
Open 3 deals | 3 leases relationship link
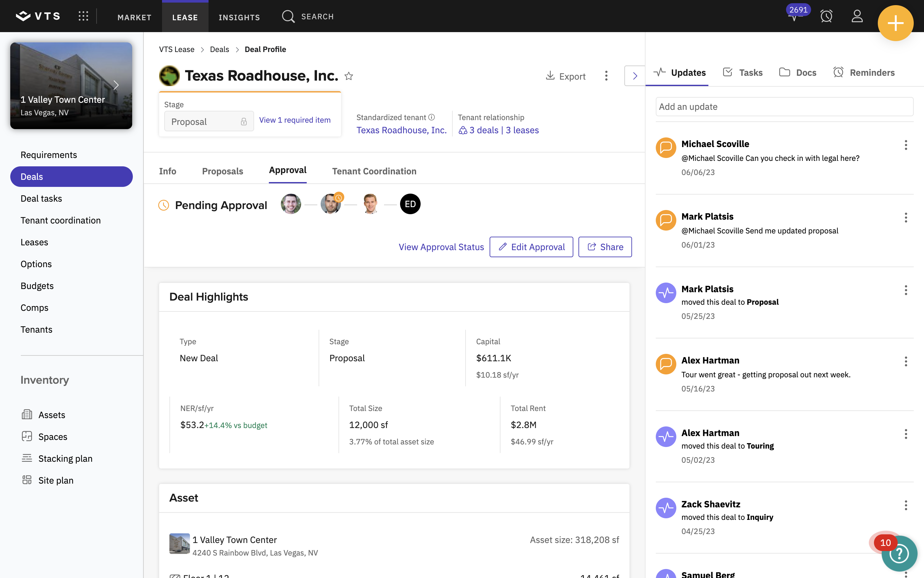tap(499, 130)
